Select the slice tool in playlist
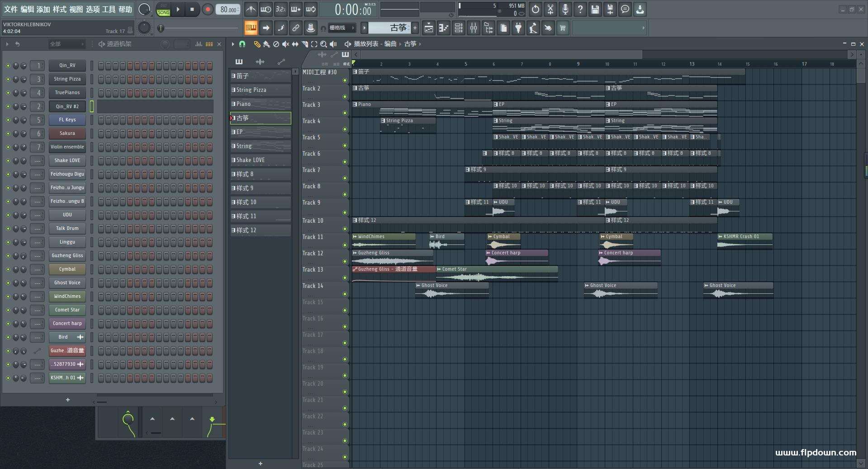This screenshot has width=868, height=469. [305, 44]
